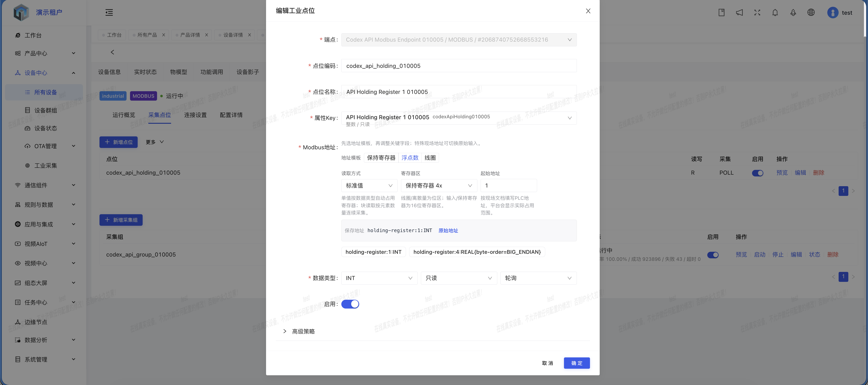Expand the 高级策略 section
868x385 pixels.
click(299, 331)
